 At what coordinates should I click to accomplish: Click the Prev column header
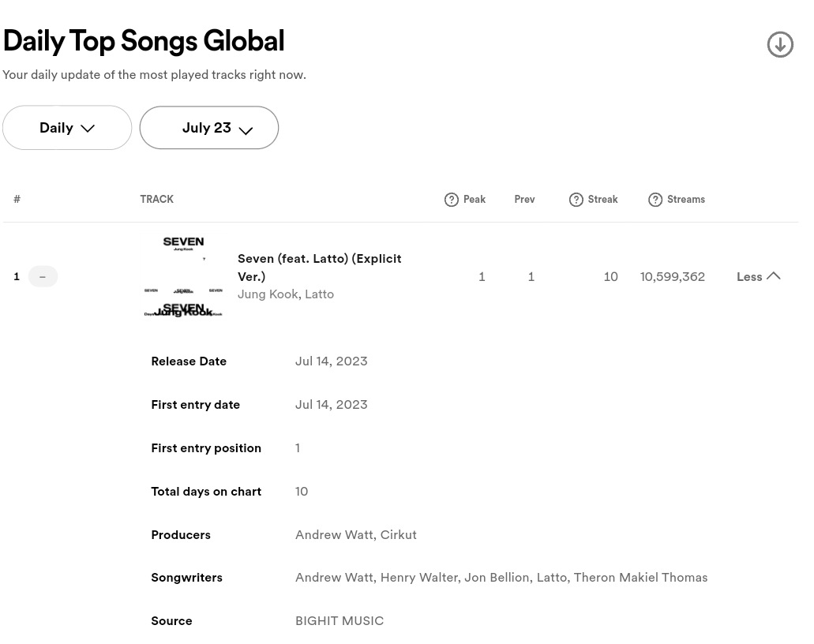524,199
